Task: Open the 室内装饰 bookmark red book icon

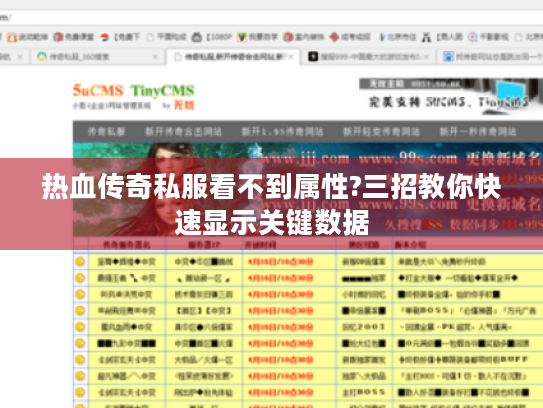Action: pos(288,37)
